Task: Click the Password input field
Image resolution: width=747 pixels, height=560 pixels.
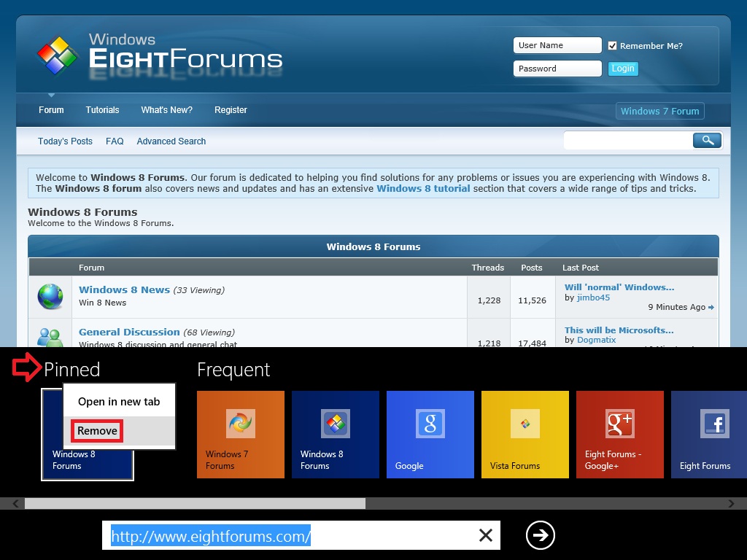Action: tap(557, 69)
